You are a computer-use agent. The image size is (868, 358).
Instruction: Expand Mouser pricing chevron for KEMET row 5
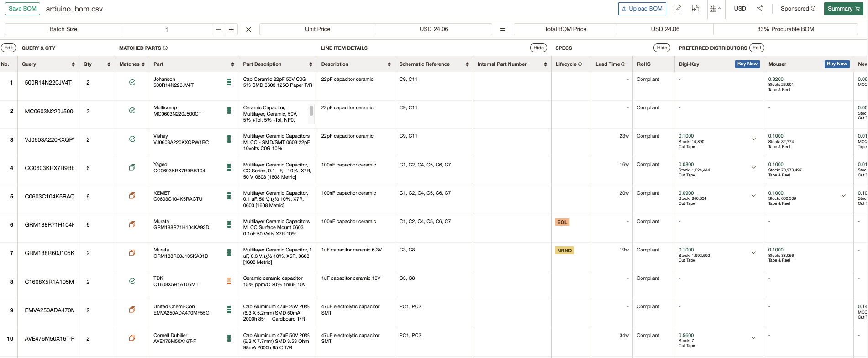click(843, 196)
